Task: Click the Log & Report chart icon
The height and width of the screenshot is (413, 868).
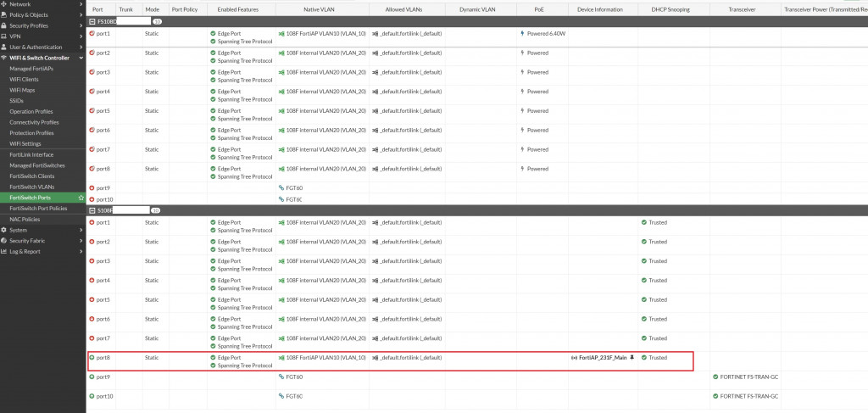Action: 4,251
